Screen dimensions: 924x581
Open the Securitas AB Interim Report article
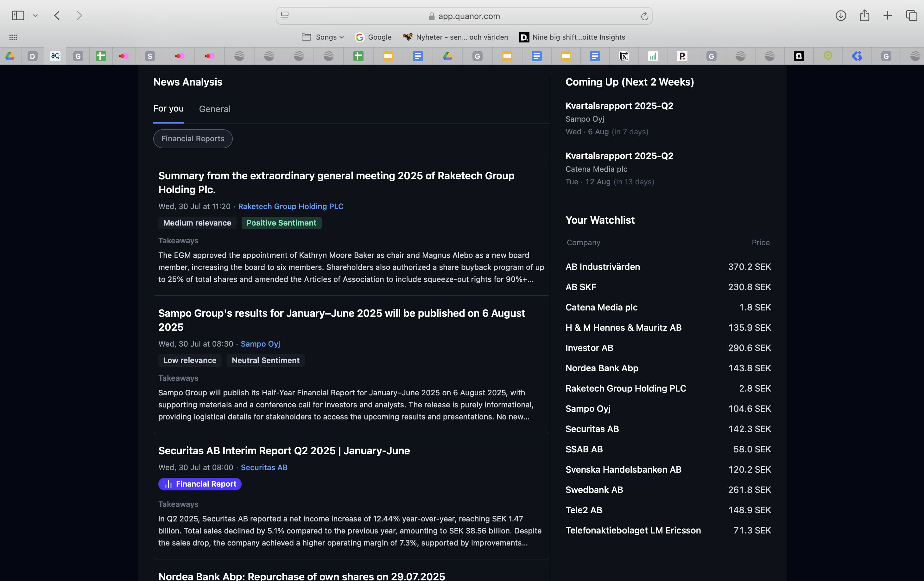click(x=284, y=450)
